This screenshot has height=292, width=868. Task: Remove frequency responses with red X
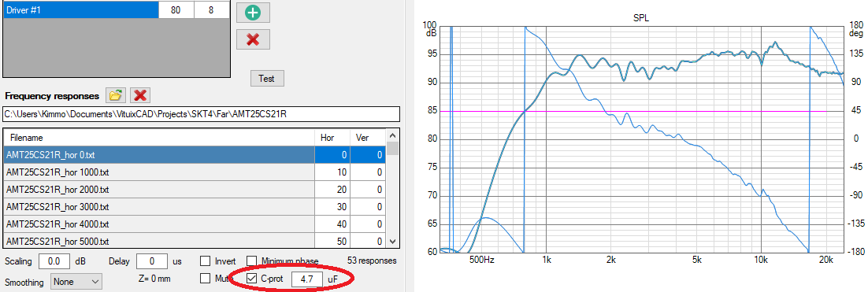point(141,95)
